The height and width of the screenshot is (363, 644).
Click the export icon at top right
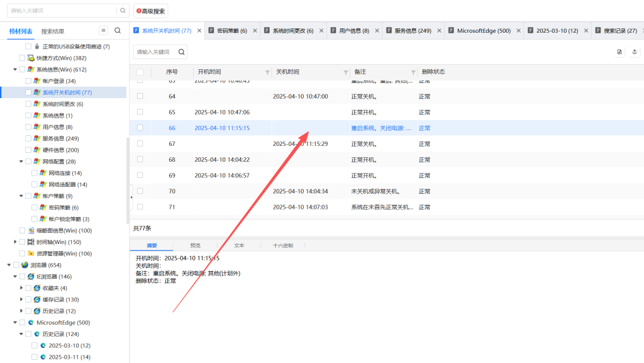click(635, 52)
